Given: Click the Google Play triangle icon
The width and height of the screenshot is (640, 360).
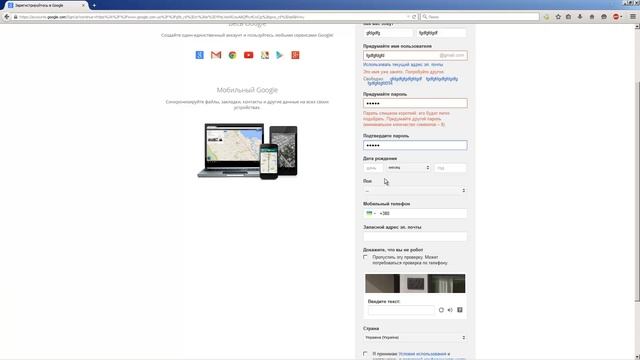Looking at the screenshot, I should 280,55.
